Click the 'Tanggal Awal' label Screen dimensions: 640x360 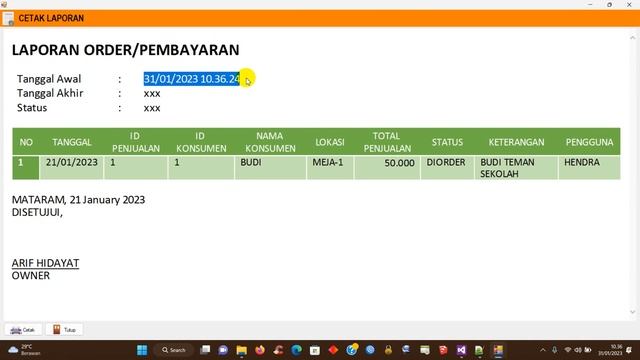[49, 79]
